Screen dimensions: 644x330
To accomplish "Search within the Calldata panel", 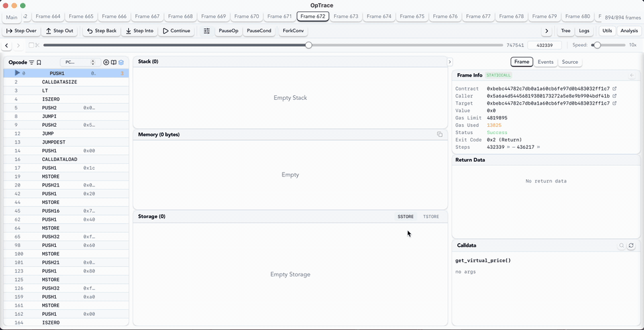I will [x=621, y=246].
